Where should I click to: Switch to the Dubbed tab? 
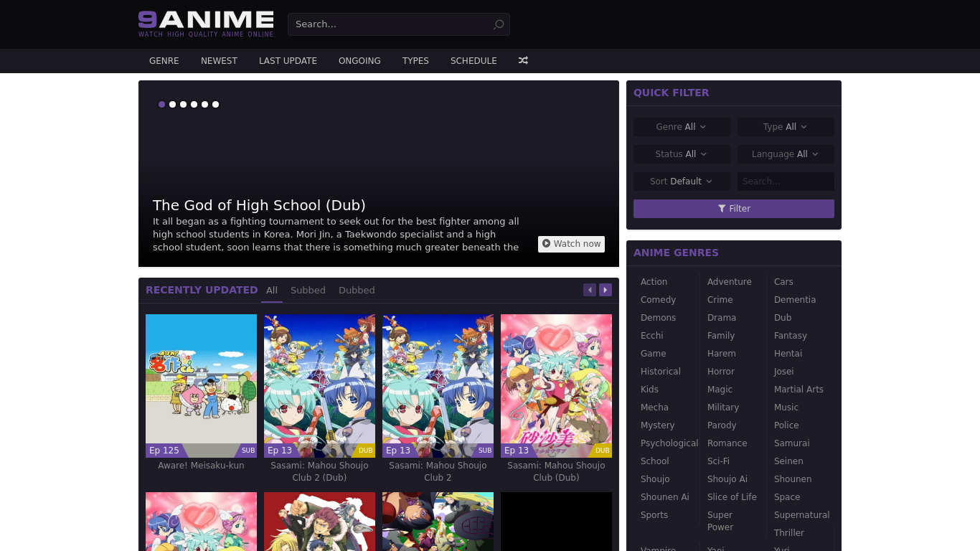(357, 291)
